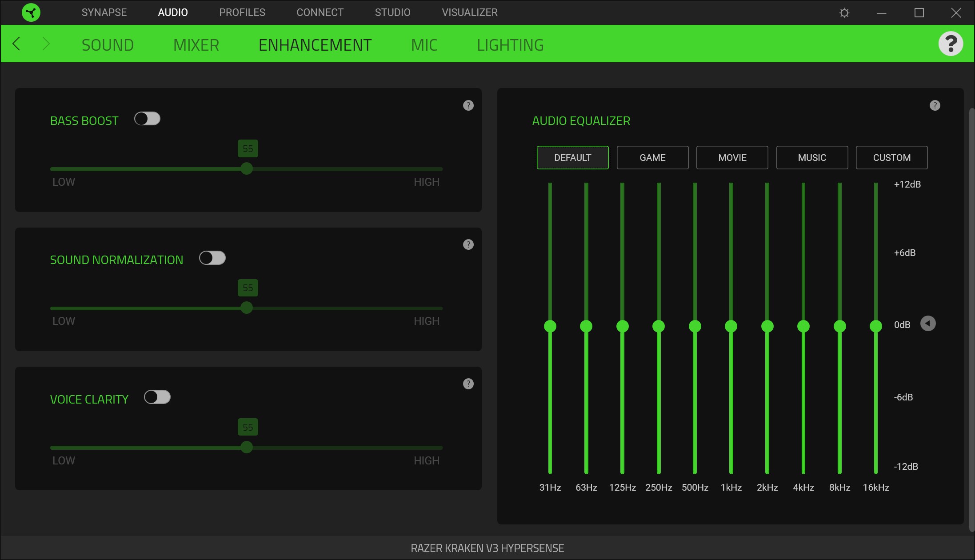Open Audio Equalizer help icon
The width and height of the screenshot is (975, 560).
(x=935, y=105)
